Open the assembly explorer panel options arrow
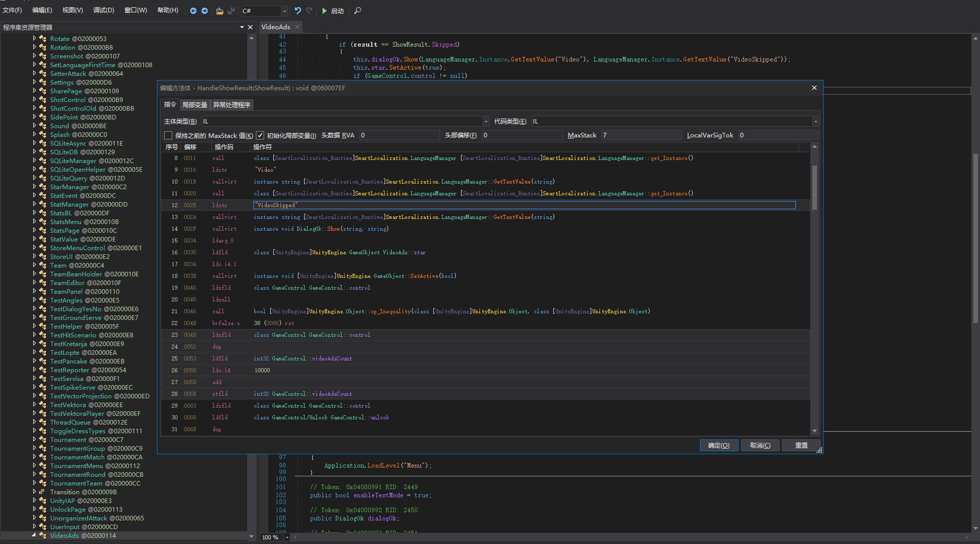 [x=242, y=27]
